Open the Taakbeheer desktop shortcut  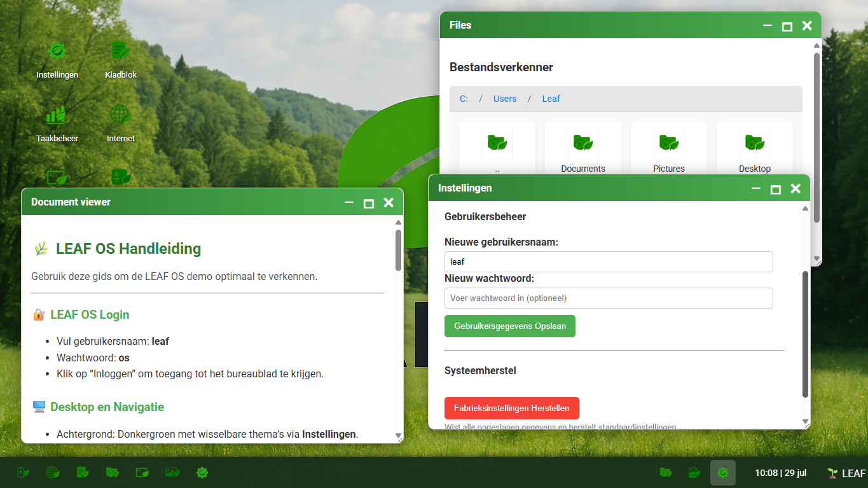(x=57, y=116)
